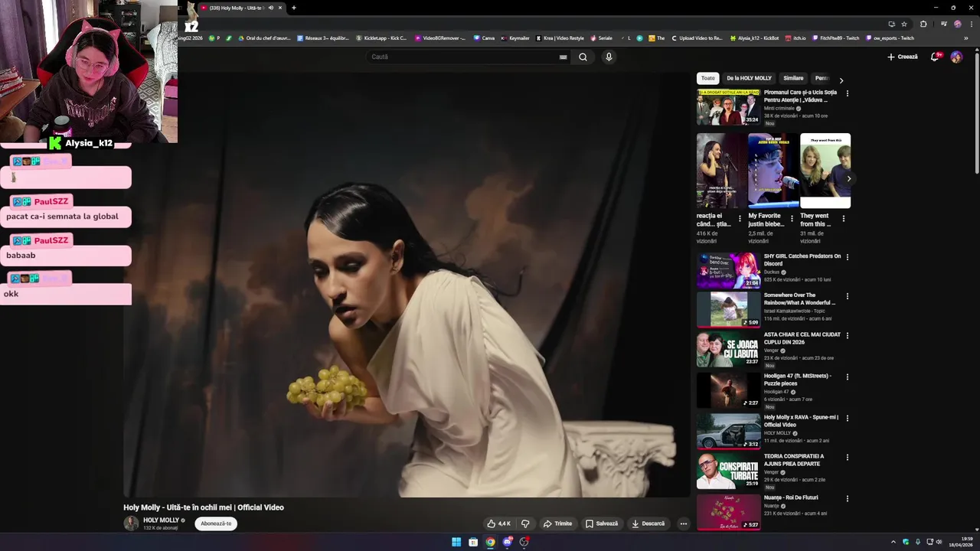Open HOLY MOLLY channel avatar

(x=131, y=523)
